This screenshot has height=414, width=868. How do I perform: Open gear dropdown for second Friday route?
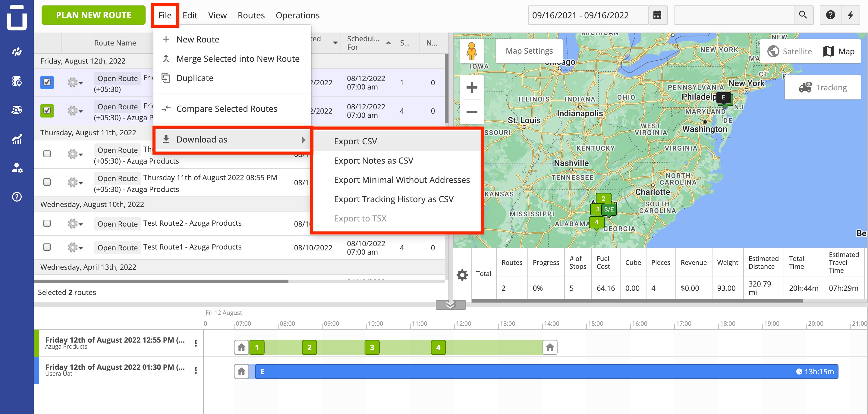[75, 111]
